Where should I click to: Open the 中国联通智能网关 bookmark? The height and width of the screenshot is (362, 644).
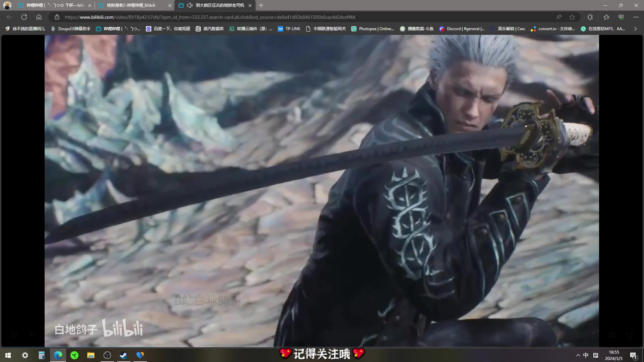(326, 29)
